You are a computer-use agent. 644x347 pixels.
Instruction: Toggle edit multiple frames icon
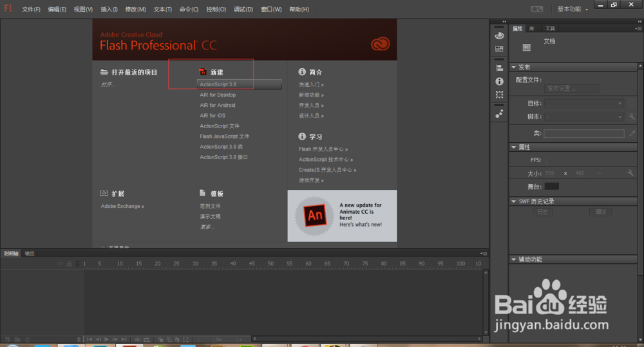point(177,339)
